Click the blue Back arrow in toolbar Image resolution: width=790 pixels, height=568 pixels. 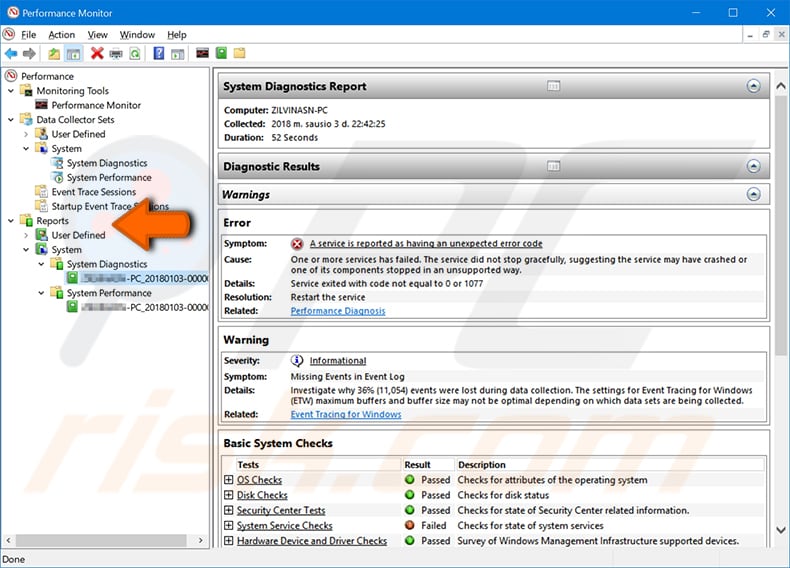(11, 53)
